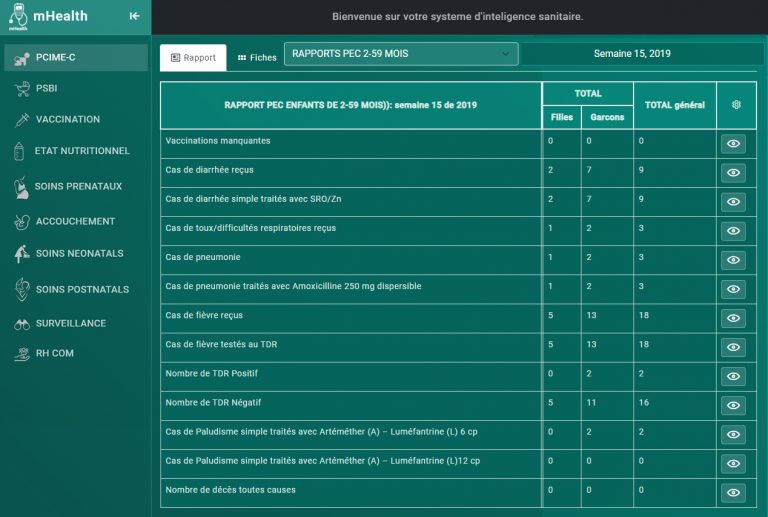
Task: Open the Vaccination syringe icon
Action: click(x=21, y=120)
